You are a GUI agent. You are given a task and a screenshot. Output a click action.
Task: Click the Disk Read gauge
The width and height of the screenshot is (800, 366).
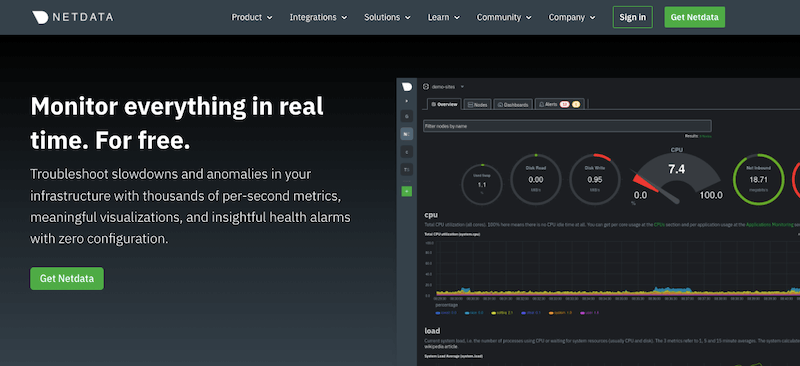[x=536, y=180]
